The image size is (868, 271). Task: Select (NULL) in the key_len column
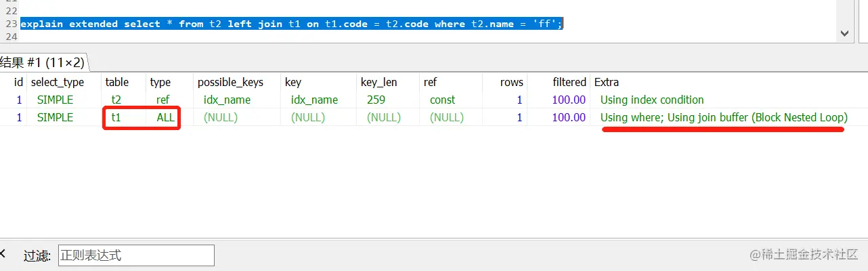384,117
